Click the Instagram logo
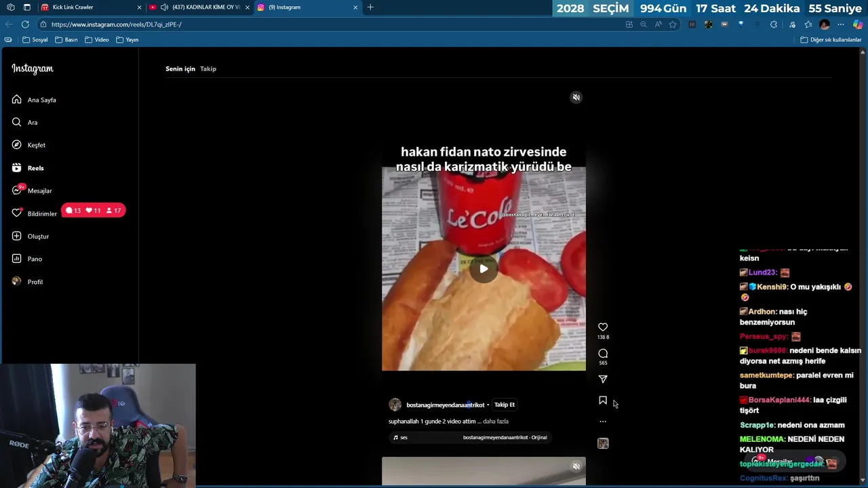The height and width of the screenshot is (488, 868). pyautogui.click(x=32, y=68)
